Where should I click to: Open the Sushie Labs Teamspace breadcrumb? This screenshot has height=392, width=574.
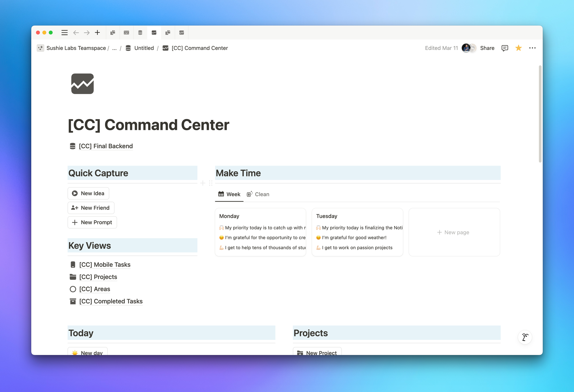(76, 48)
